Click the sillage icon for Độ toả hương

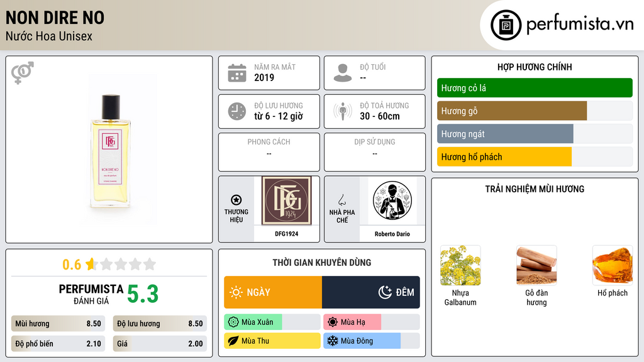(x=343, y=111)
